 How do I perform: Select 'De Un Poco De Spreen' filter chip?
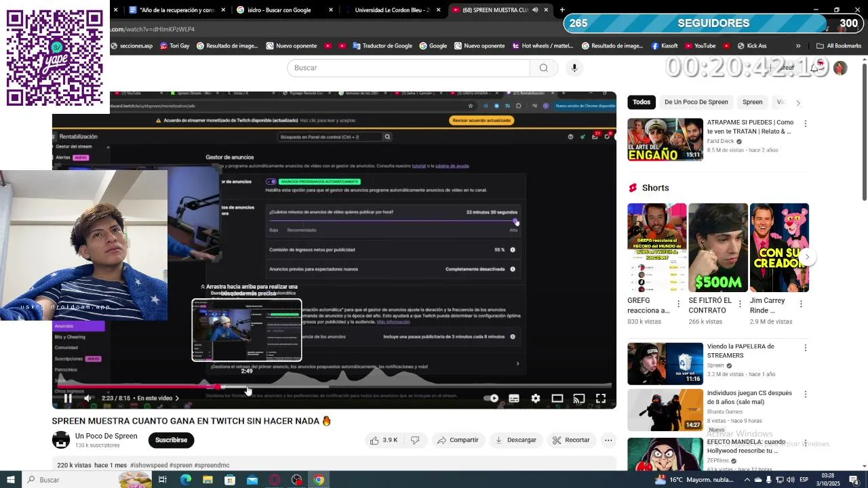[x=696, y=102]
